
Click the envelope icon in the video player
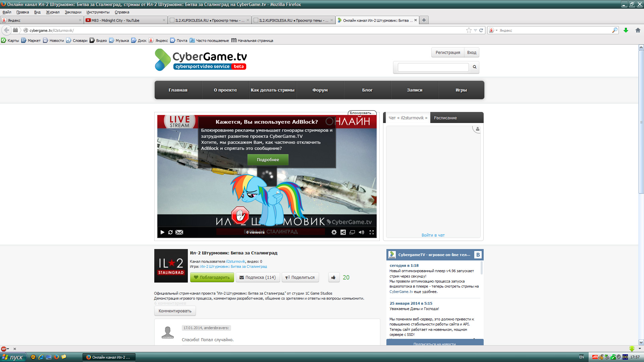(179, 232)
